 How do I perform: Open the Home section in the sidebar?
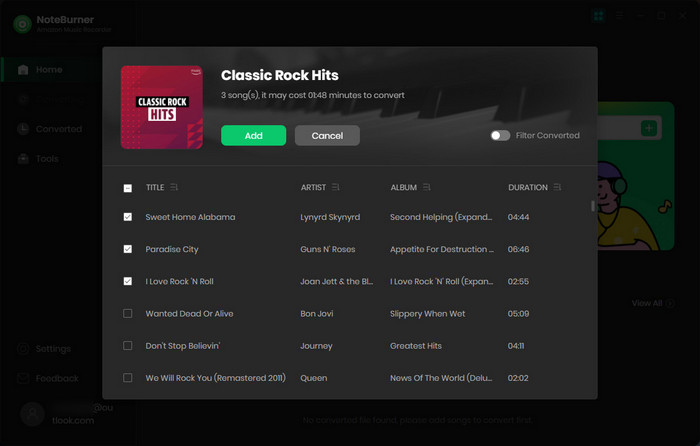pyautogui.click(x=49, y=70)
